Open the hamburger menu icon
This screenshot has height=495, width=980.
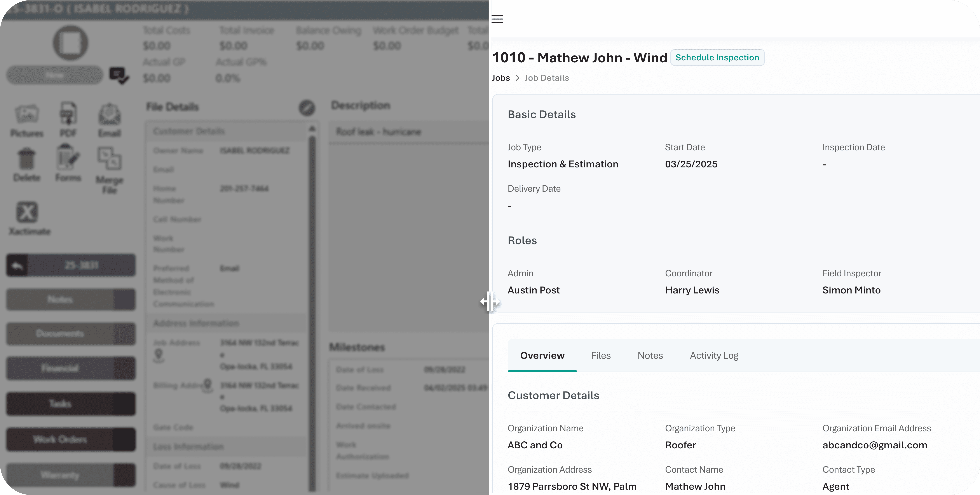coord(497,19)
